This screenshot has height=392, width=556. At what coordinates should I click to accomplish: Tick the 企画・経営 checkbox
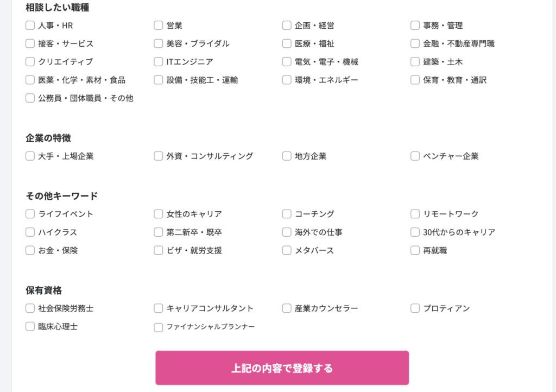[x=287, y=26]
